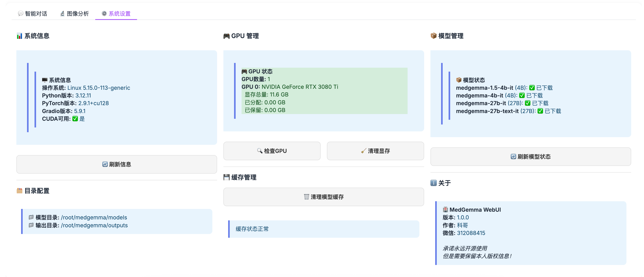Click the green checkmark for medgemma-1.5-4b-it
Screen dimensions: 644x277
click(532, 88)
